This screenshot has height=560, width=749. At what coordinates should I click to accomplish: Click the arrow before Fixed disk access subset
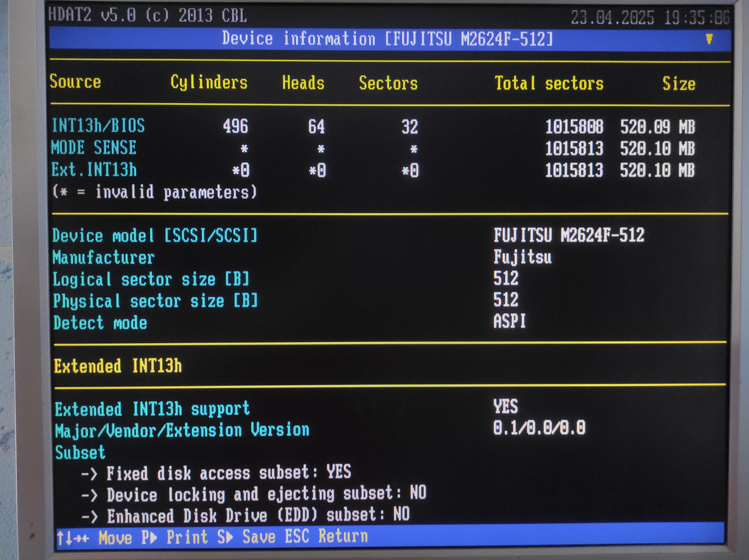point(89,473)
